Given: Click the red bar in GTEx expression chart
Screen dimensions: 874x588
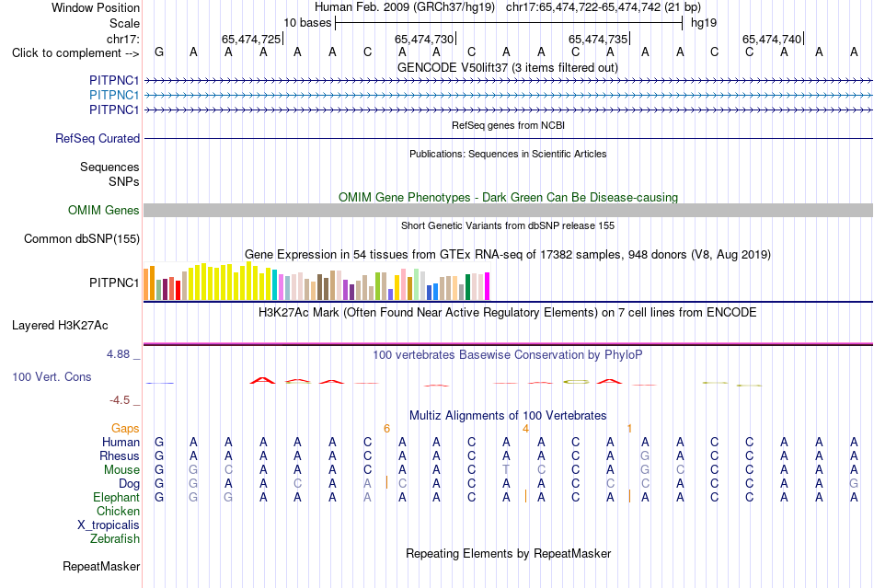Looking at the screenshot, I should [178, 291].
